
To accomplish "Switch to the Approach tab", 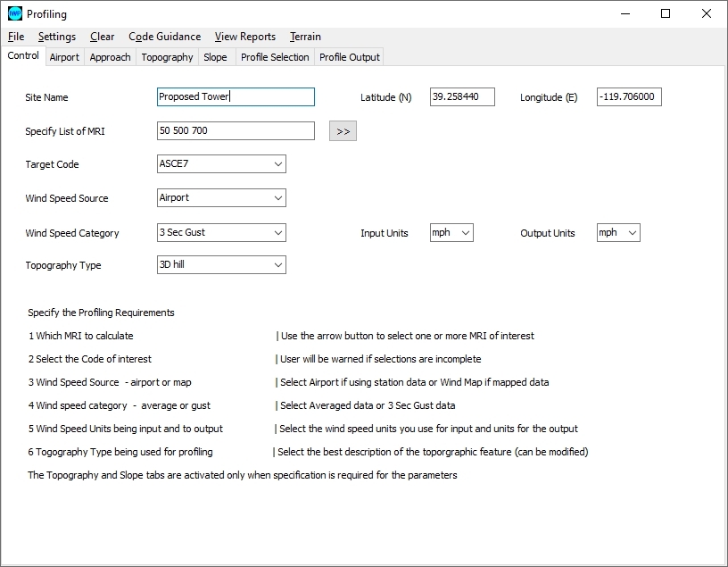I will pos(111,57).
